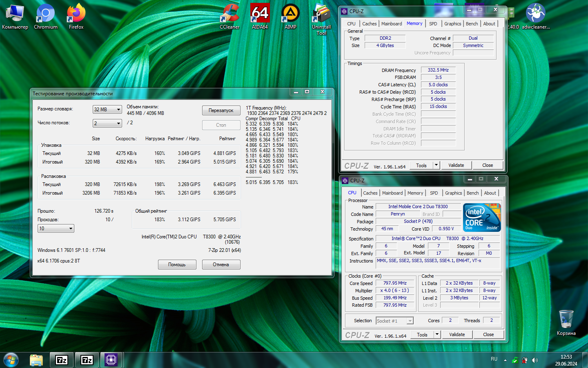Click Tools button in lower CPU-Z window
The width and height of the screenshot is (588, 368).
coord(422,334)
